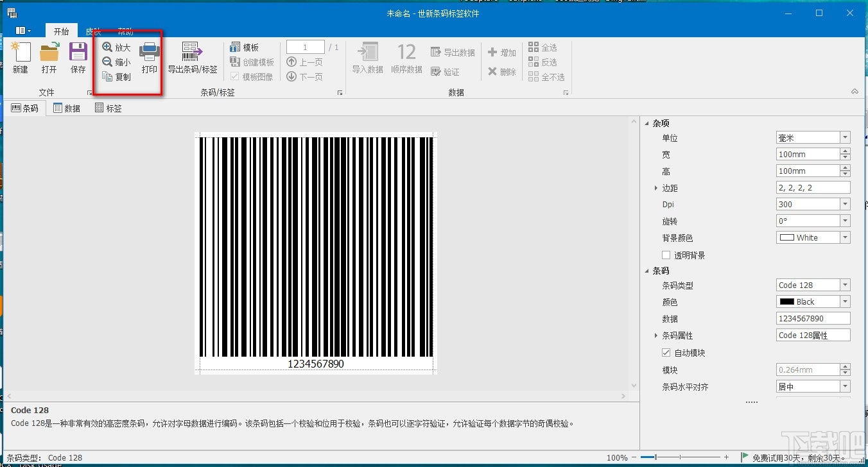Uncheck the 自动模块 auto module option
The width and height of the screenshot is (868, 467).
(x=666, y=352)
